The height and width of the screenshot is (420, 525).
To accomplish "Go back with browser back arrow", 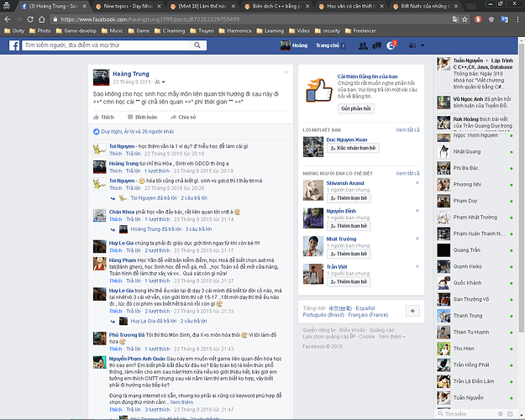I will [8, 19].
